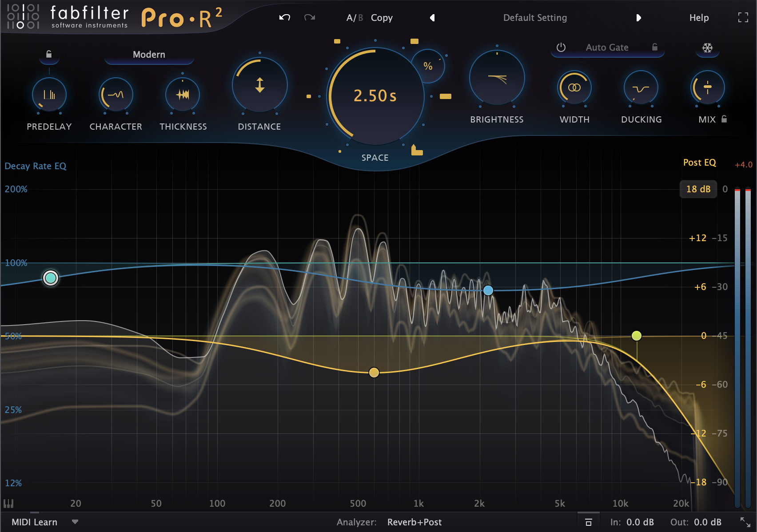
Task: Go to next preset arrow
Action: (638, 18)
